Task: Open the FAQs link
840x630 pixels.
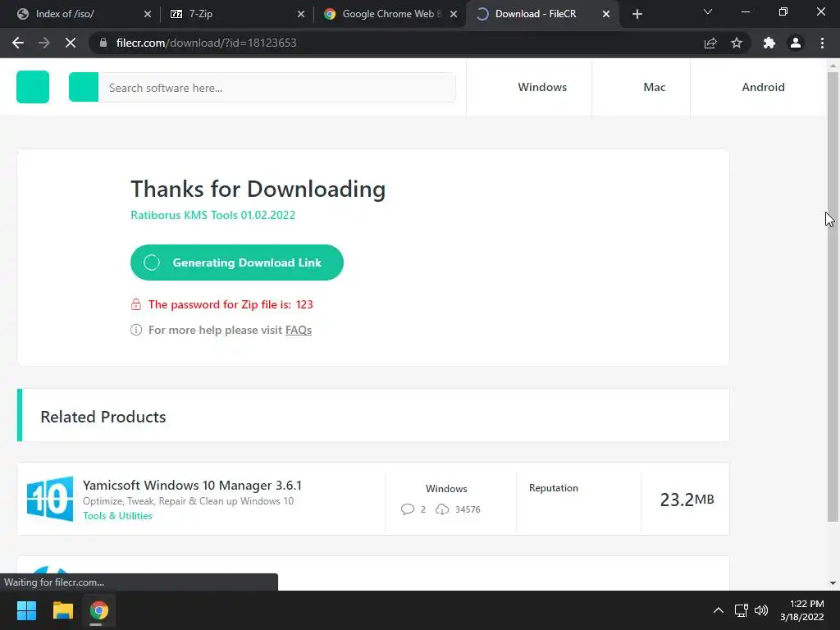Action: point(299,330)
